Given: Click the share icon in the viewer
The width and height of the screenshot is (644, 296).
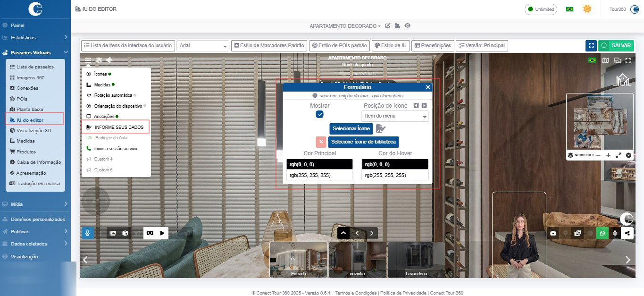Looking at the screenshot, I should point(627,233).
